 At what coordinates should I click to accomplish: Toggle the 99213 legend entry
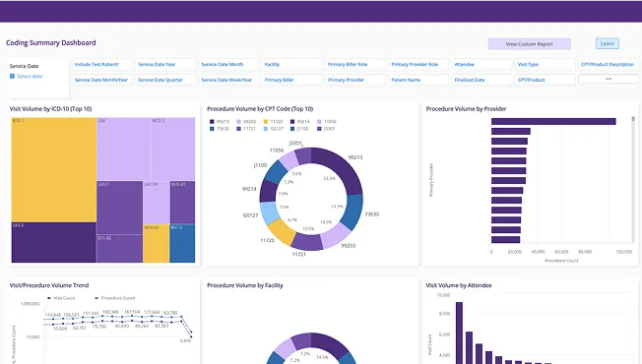219,121
